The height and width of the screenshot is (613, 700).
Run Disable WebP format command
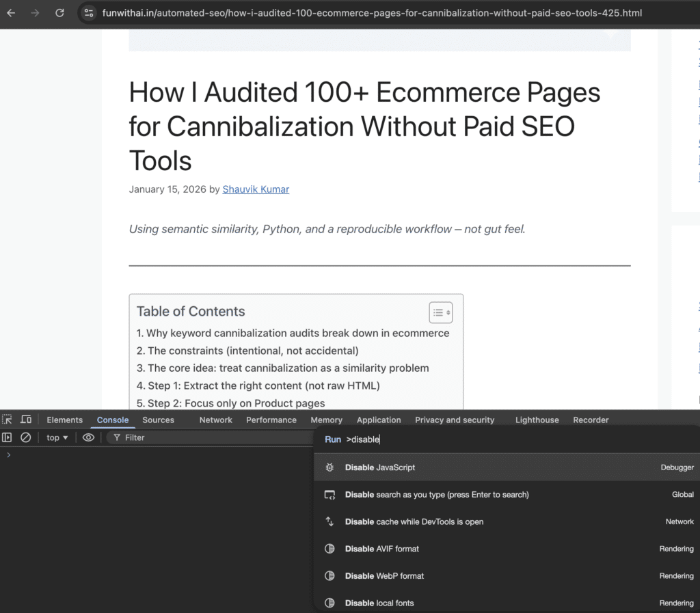coord(507,576)
